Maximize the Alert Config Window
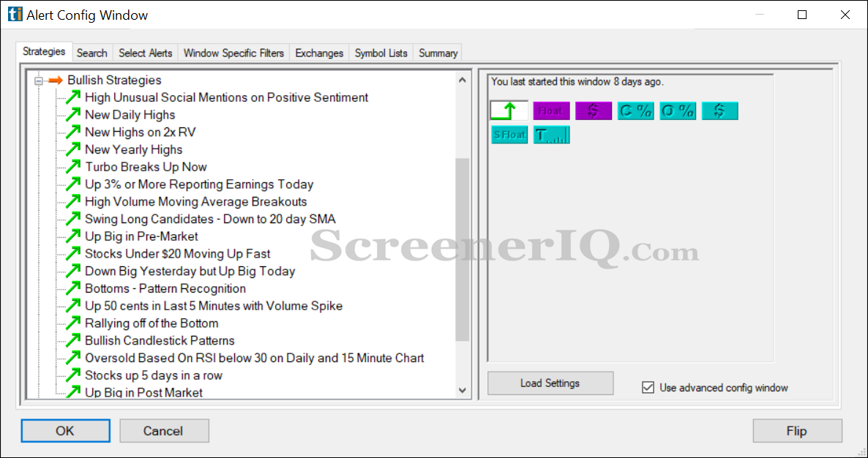This screenshot has width=868, height=458. pos(801,15)
